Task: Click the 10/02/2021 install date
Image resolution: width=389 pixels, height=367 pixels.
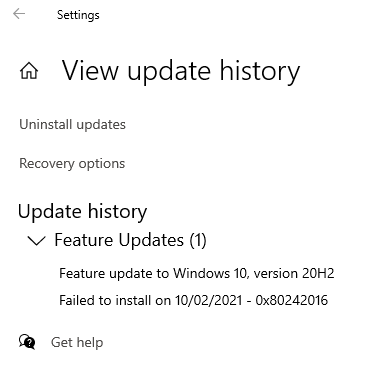Action: 208,300
